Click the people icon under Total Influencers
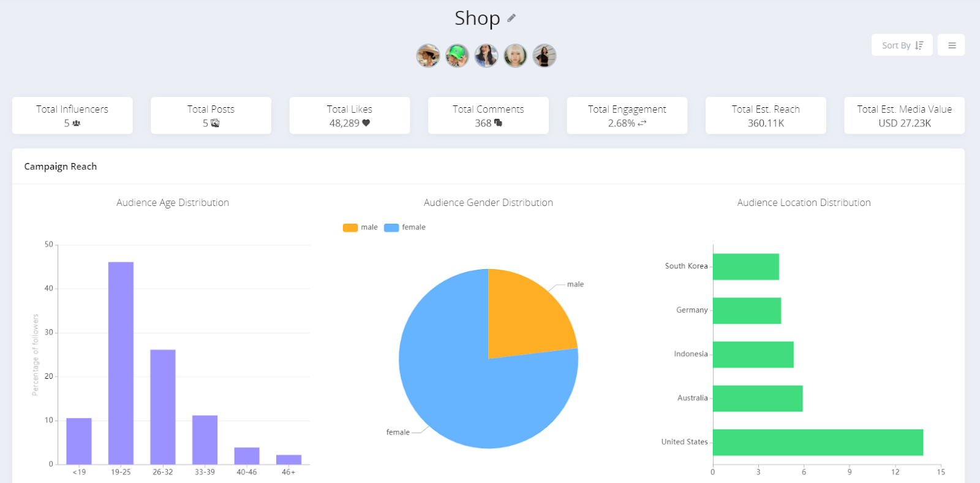This screenshot has width=980, height=483. coord(77,123)
